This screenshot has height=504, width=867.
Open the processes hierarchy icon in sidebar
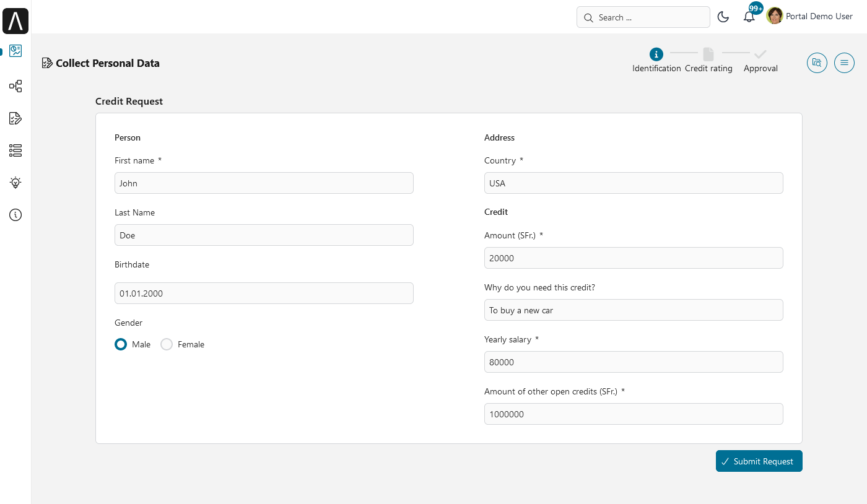[15, 86]
